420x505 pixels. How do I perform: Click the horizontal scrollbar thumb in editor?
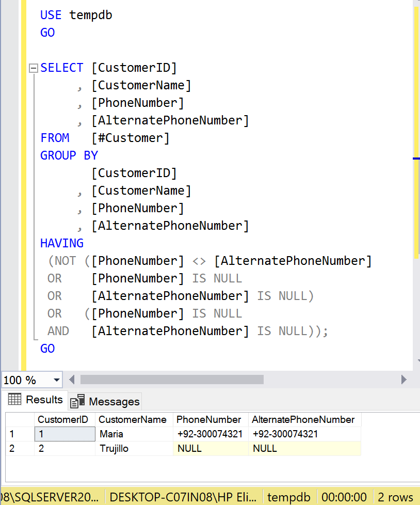[x=171, y=380]
